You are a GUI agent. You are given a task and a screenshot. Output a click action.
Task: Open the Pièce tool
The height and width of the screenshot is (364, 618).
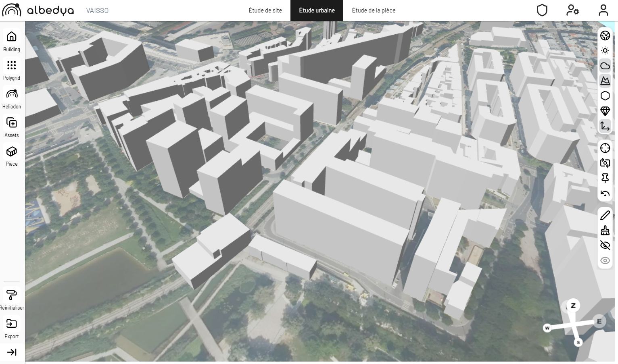click(x=12, y=156)
